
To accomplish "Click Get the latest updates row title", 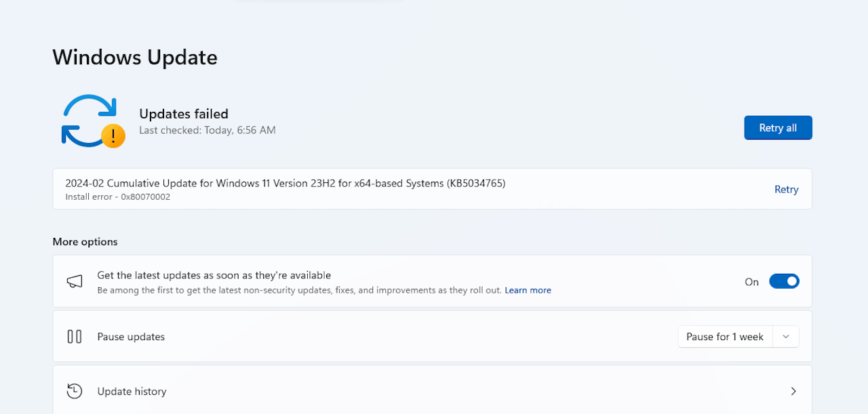I will [214, 275].
